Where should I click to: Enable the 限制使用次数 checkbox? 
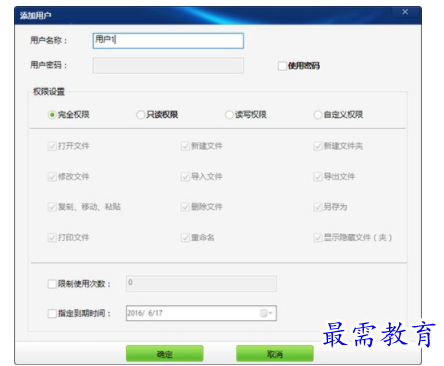pos(52,284)
